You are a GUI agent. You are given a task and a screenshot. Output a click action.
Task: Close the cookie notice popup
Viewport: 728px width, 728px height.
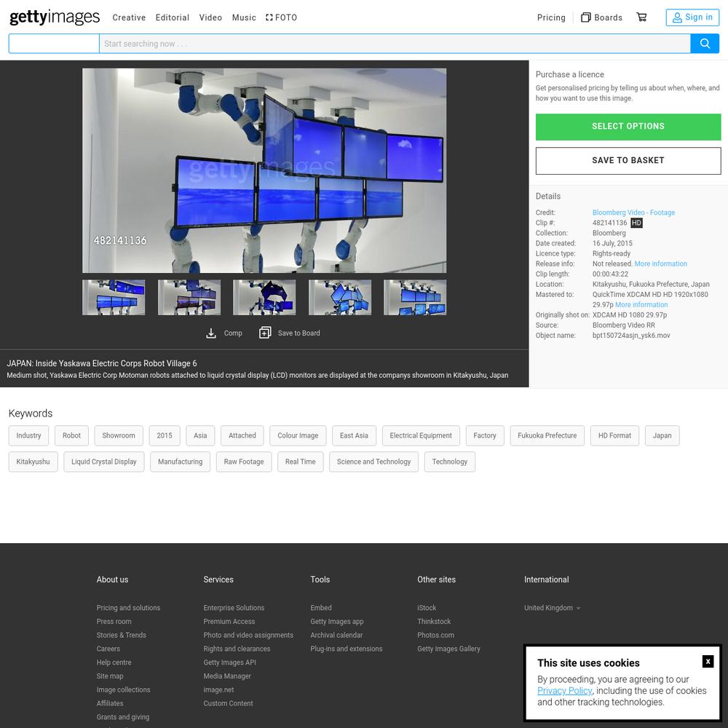point(708,661)
